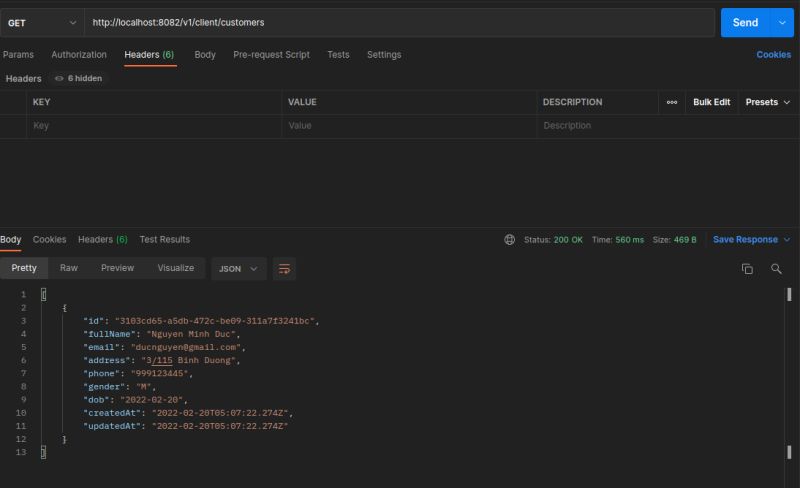Switch to the Test Results tab
The height and width of the screenshot is (488, 800).
(x=165, y=239)
